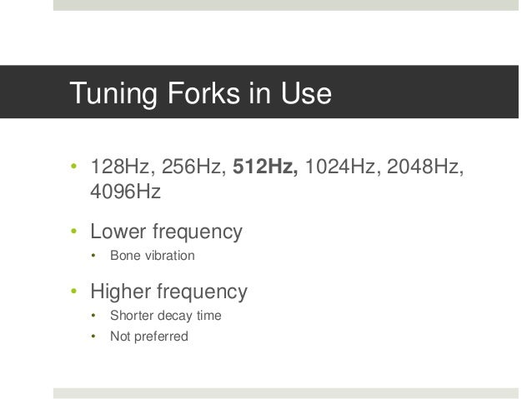
Task: Select the Lower frequency heading
Action: click(x=166, y=232)
